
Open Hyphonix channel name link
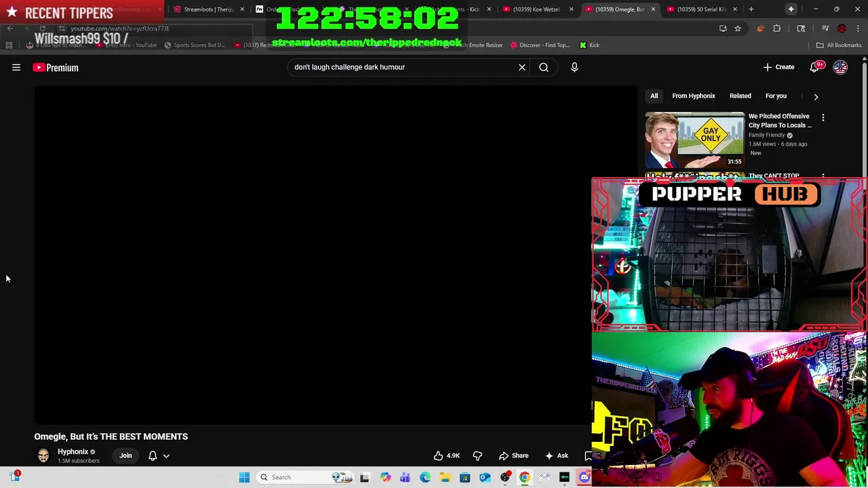pos(73,451)
